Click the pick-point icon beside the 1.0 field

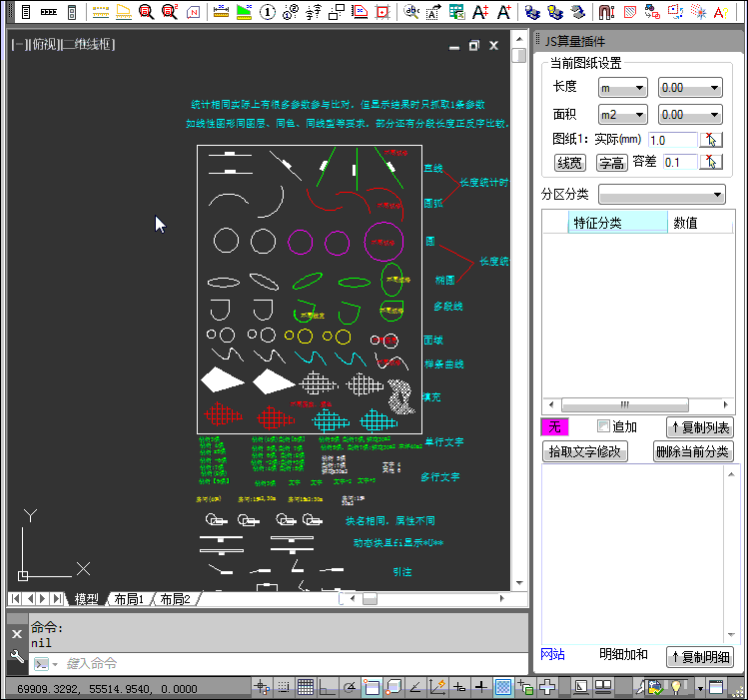coord(711,140)
